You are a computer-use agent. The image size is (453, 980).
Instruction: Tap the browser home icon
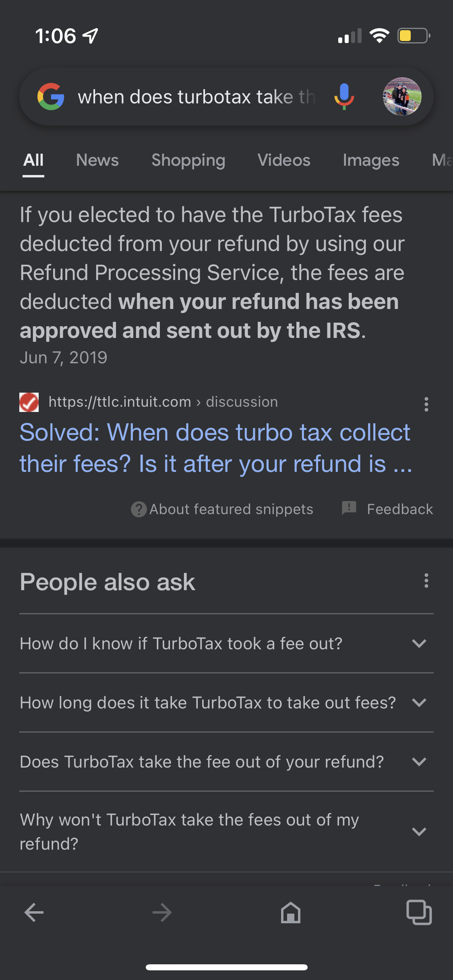290,912
